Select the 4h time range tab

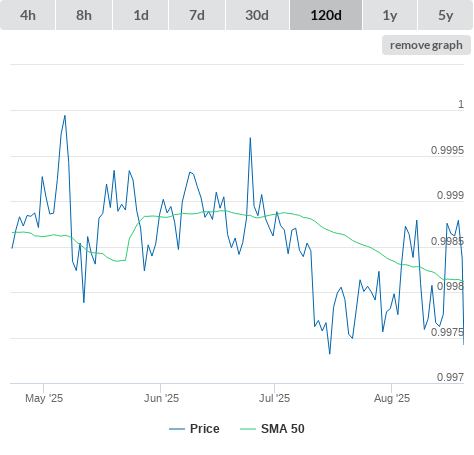(x=28, y=15)
